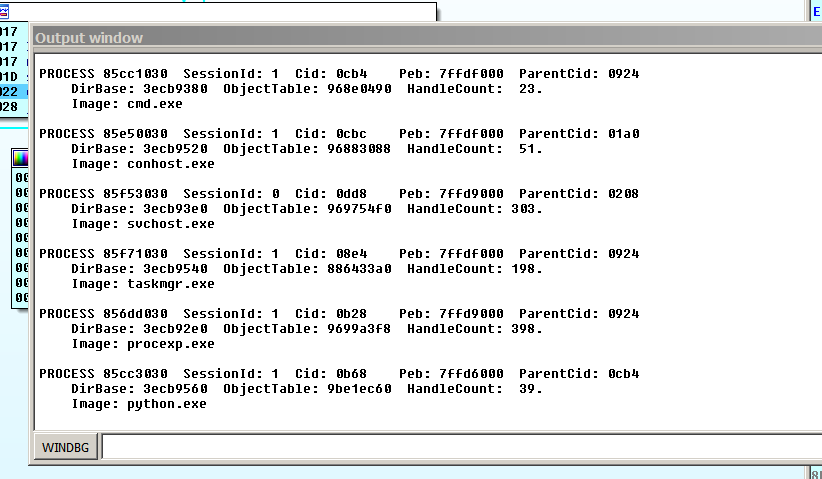Click the PROCESS 85f71030 address text
Viewport: 822px width, 479px height.
click(x=135, y=254)
